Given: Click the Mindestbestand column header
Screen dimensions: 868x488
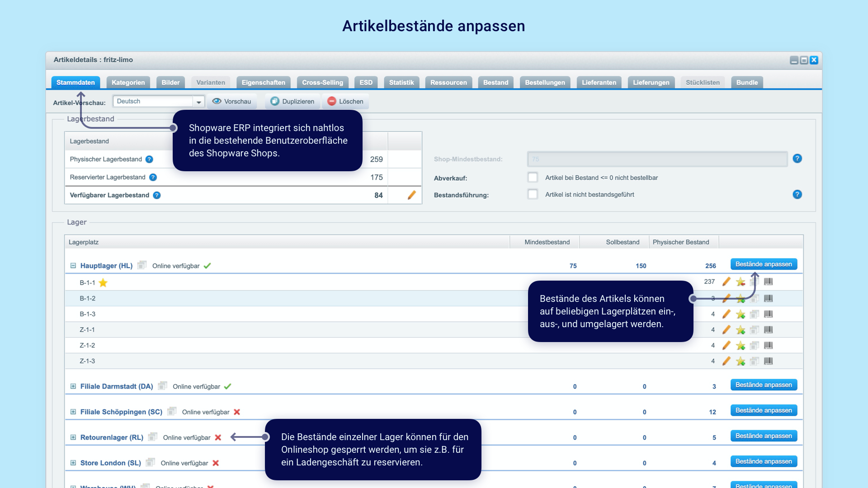Looking at the screenshot, I should click(x=544, y=242).
